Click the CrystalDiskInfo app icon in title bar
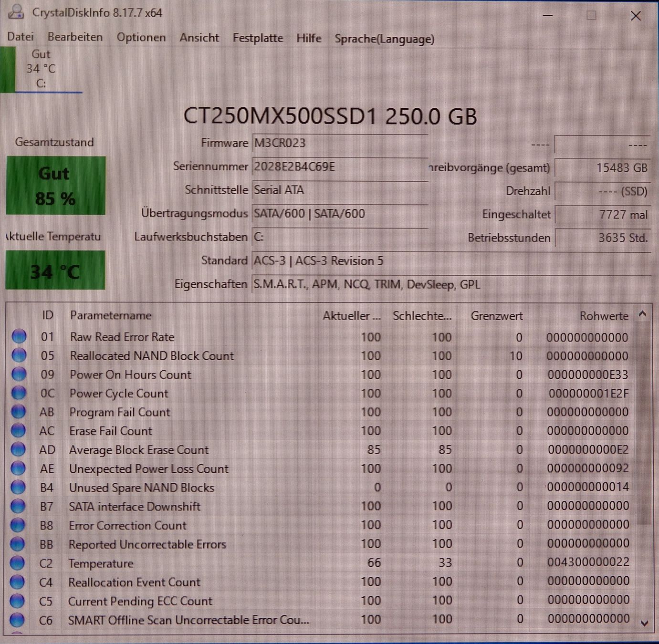The width and height of the screenshot is (659, 644). click(x=16, y=12)
